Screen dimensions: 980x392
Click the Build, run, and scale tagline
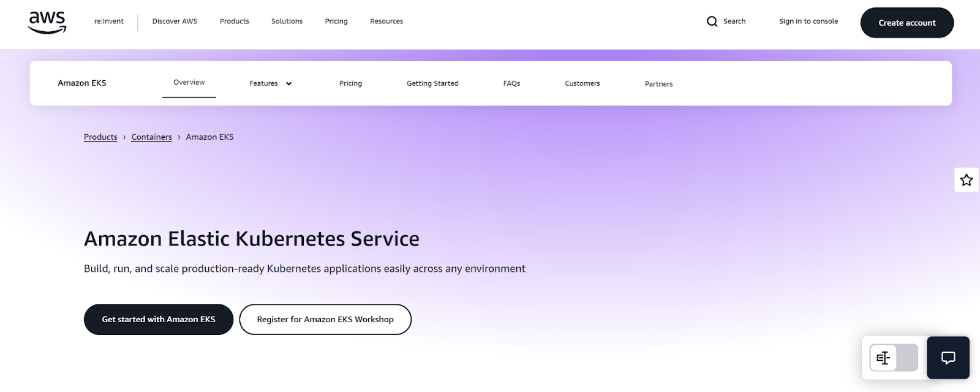click(x=304, y=269)
